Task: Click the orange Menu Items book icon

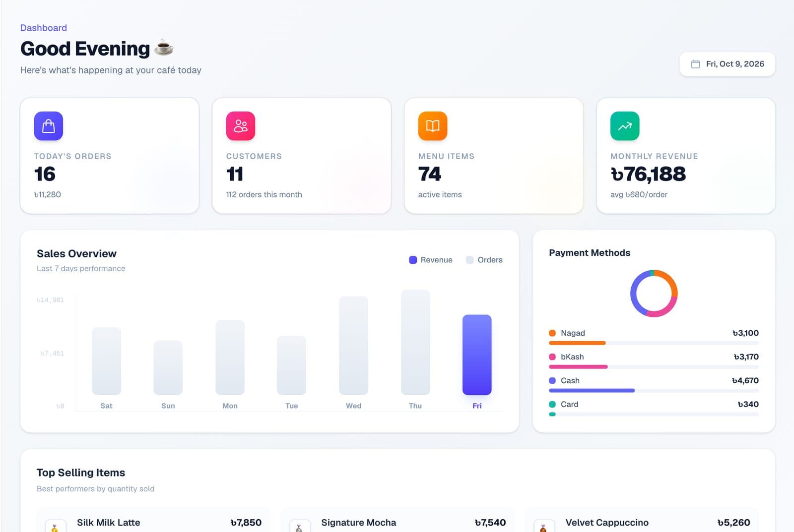Action: coord(433,126)
